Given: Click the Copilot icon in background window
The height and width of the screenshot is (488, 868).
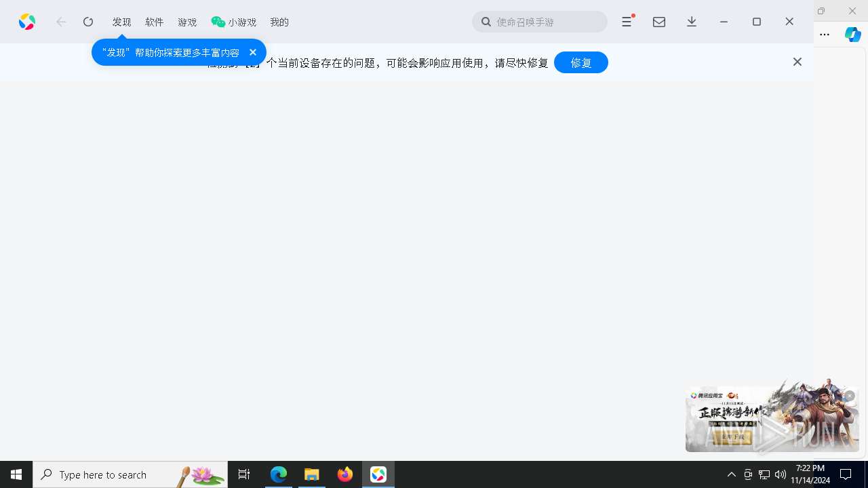Looking at the screenshot, I should coord(853,35).
